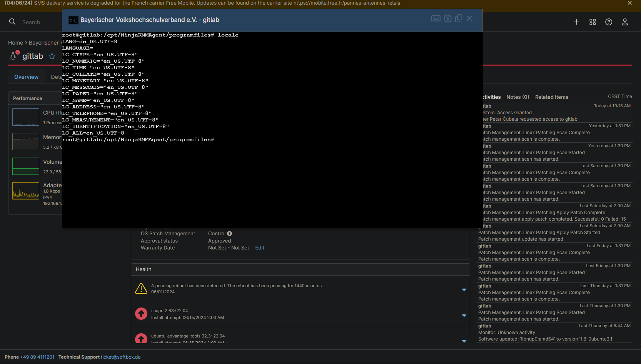Image resolution: width=641 pixels, height=364 pixels.
Task: Open the Notes (0) tab
Action: (x=517, y=97)
